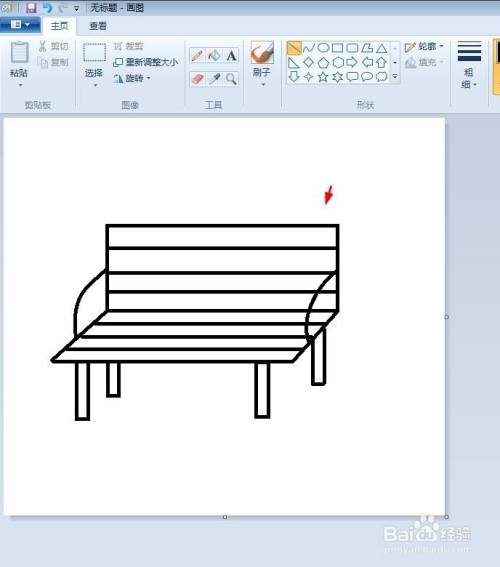This screenshot has width=500, height=567.
Task: Pick the right arrow shape
Action: (352, 62)
